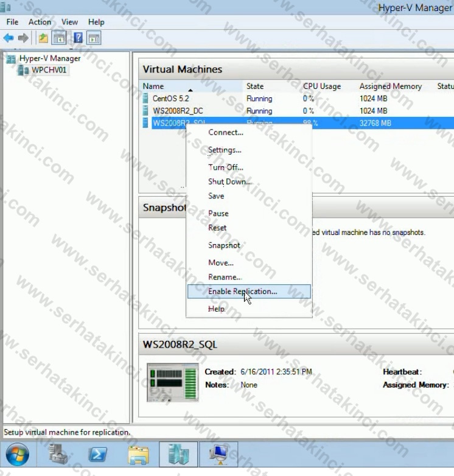This screenshot has height=476, width=454.
Task: Click the WS2008R2_SQL details pane heading
Action: 180,345
